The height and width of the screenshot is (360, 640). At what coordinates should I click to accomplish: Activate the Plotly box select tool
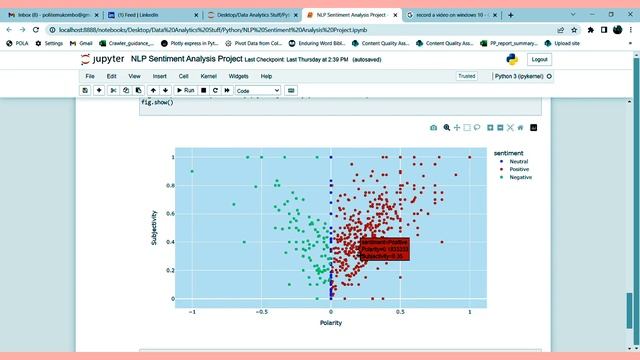(467, 128)
